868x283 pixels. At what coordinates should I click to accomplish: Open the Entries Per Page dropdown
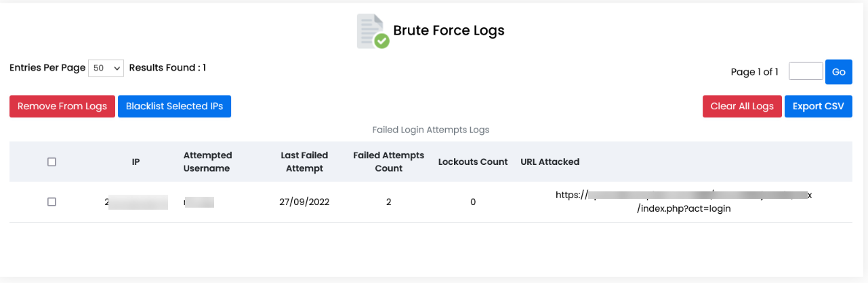click(x=106, y=68)
